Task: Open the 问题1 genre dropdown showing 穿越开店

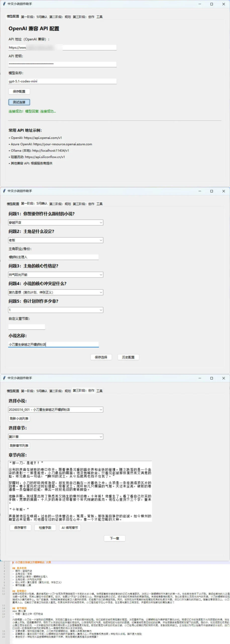Action: [x=55, y=223]
